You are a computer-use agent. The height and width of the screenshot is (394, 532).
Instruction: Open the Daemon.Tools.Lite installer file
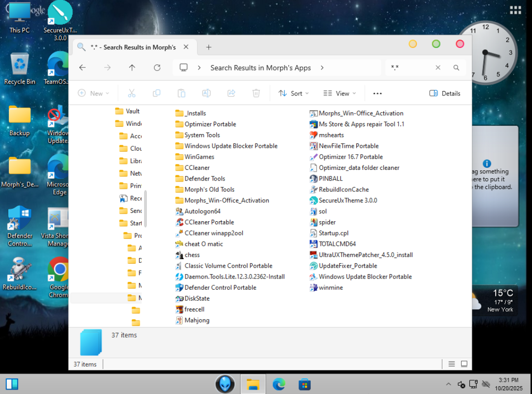[234, 277]
